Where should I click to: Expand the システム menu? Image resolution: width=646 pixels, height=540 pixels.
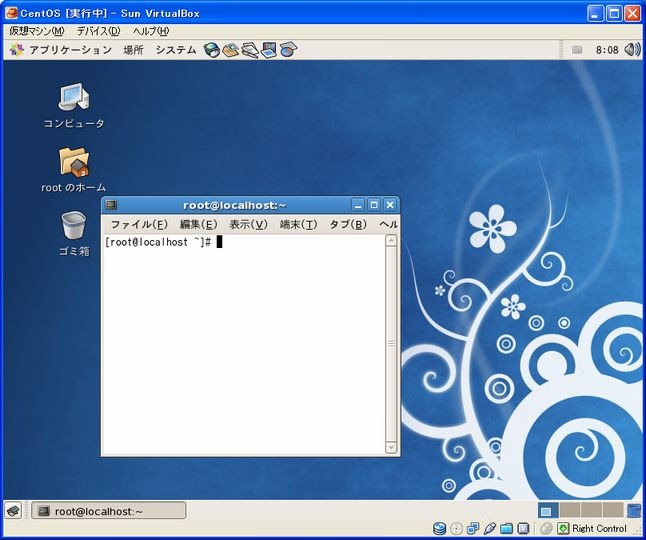tap(175, 49)
